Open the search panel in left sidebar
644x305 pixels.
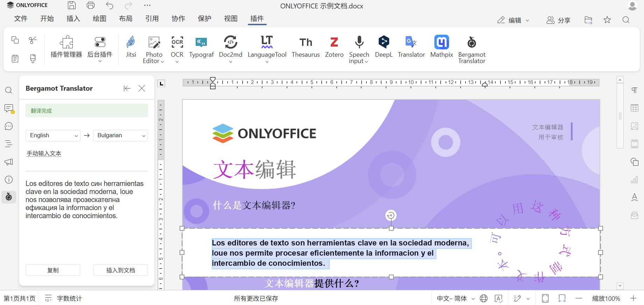9,90
